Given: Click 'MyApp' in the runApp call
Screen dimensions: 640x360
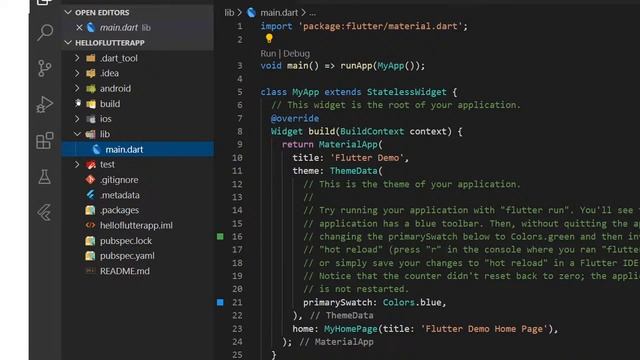Looking at the screenshot, I should (391, 66).
